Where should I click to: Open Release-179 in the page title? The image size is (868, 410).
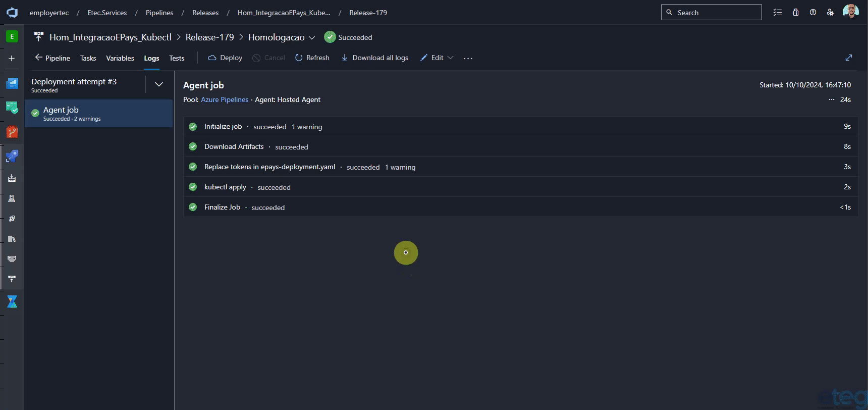pyautogui.click(x=209, y=37)
